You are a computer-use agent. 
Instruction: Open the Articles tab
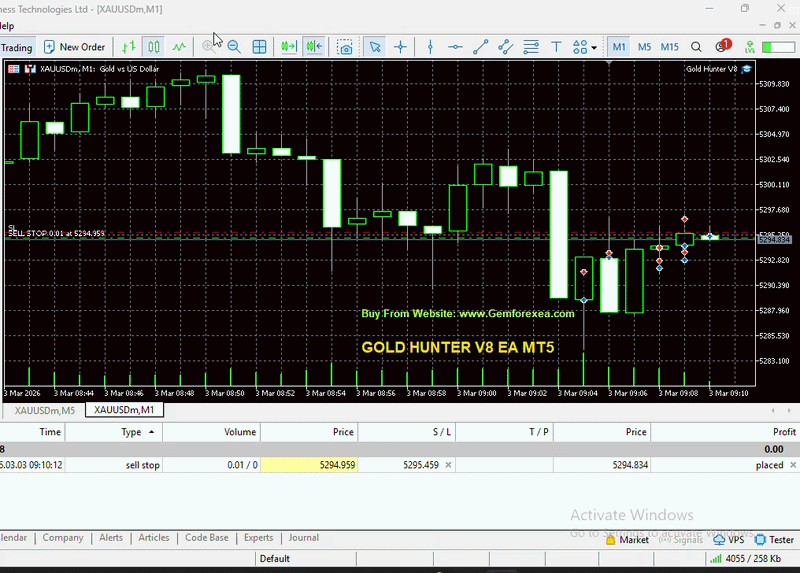154,538
